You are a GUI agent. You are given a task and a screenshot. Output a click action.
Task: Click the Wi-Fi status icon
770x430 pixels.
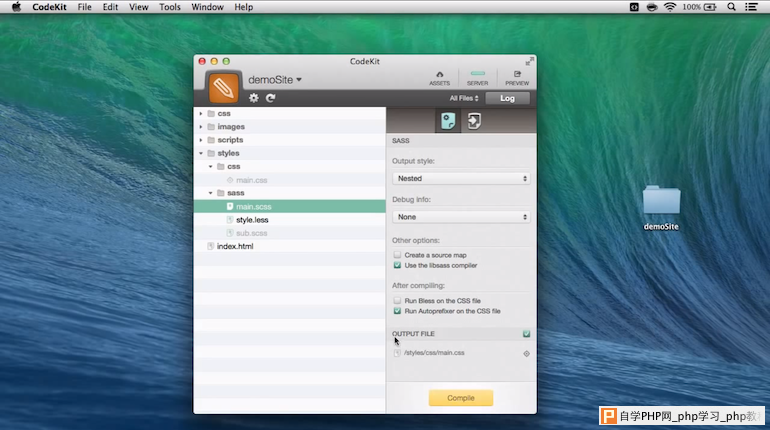(x=670, y=7)
